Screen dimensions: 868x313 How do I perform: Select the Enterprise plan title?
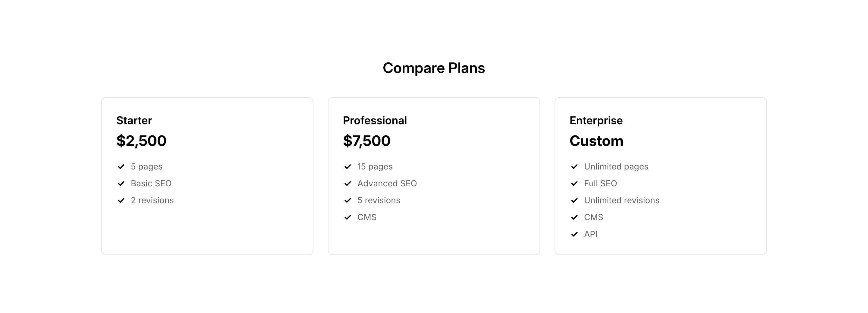596,120
